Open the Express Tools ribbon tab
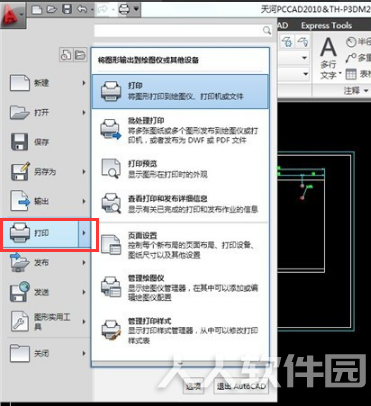 click(x=326, y=26)
